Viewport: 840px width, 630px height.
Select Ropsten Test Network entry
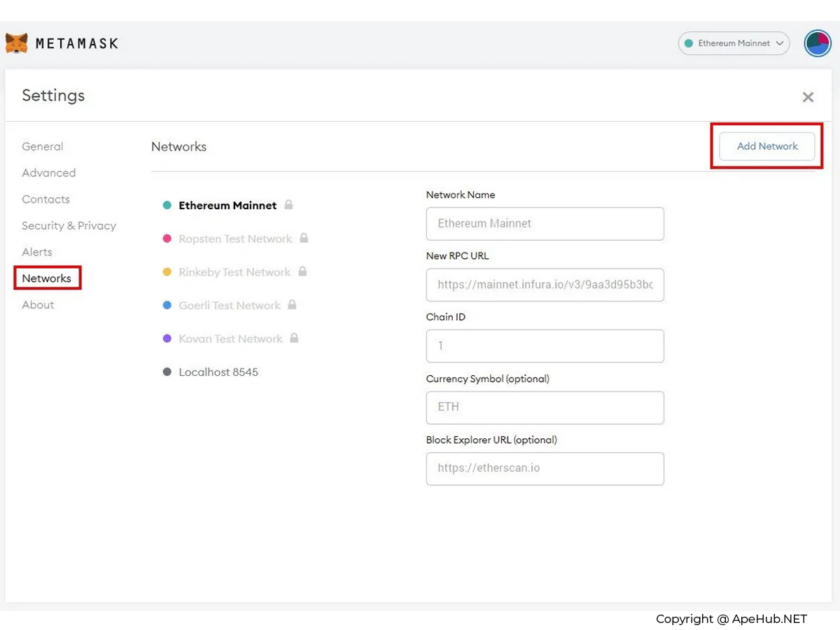pyautogui.click(x=234, y=239)
